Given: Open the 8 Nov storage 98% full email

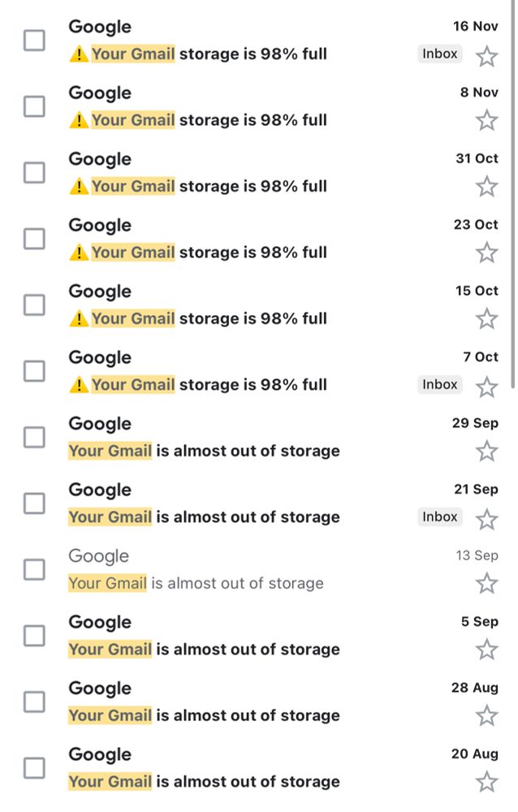Looking at the screenshot, I should coord(259,106).
